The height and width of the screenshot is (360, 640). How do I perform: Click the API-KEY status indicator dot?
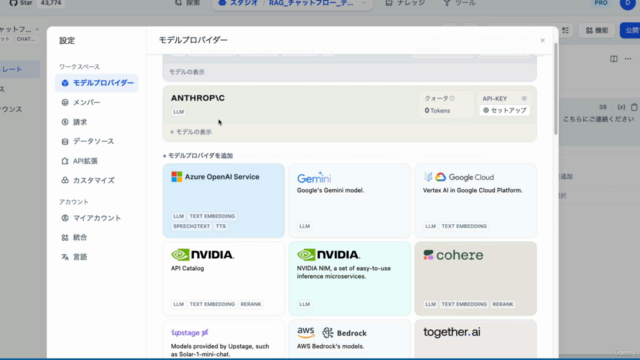[x=524, y=98]
